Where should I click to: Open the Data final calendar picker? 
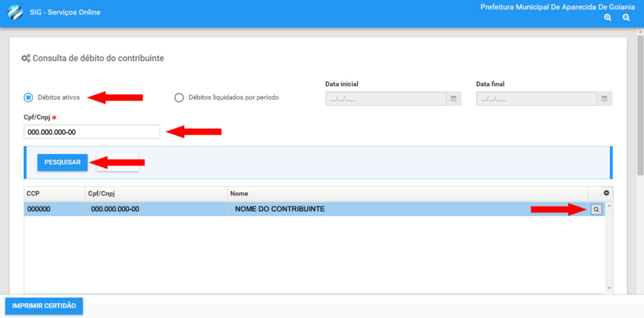[x=604, y=99]
